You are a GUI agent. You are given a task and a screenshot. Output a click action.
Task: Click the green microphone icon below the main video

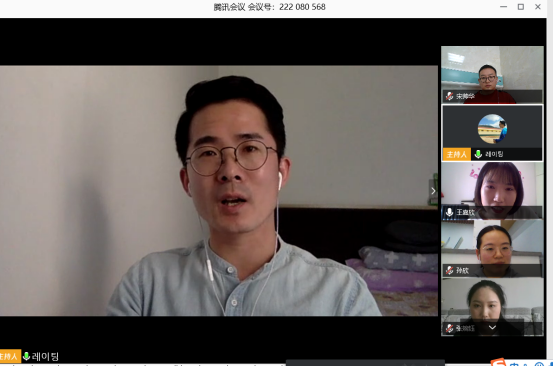point(26,356)
